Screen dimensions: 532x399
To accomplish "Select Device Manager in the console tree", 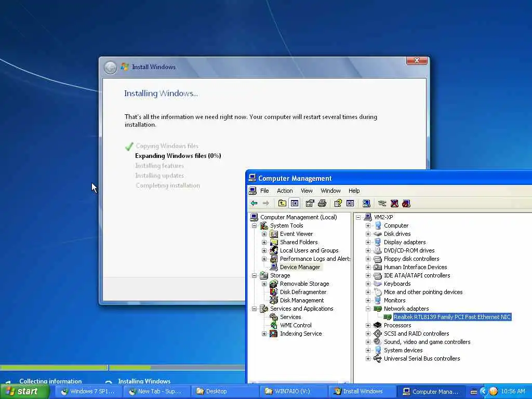I will click(300, 267).
